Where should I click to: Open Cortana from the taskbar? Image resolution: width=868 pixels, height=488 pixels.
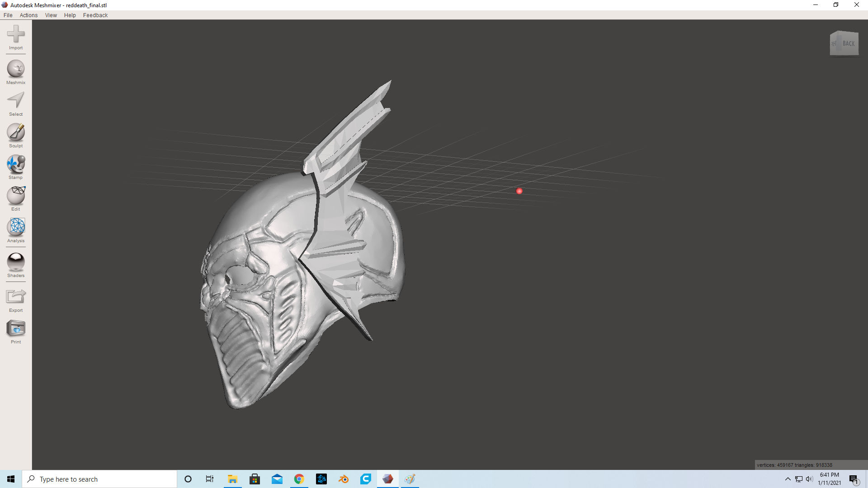188,479
